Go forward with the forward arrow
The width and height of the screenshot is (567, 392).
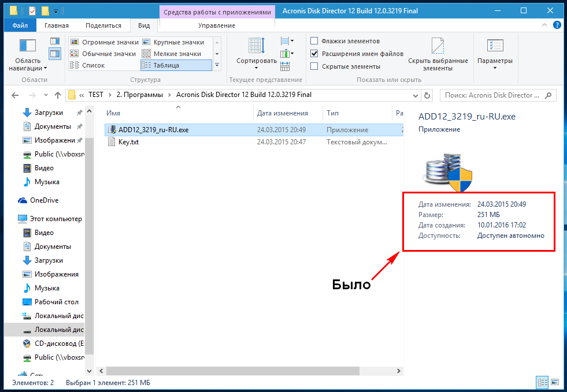pos(32,95)
